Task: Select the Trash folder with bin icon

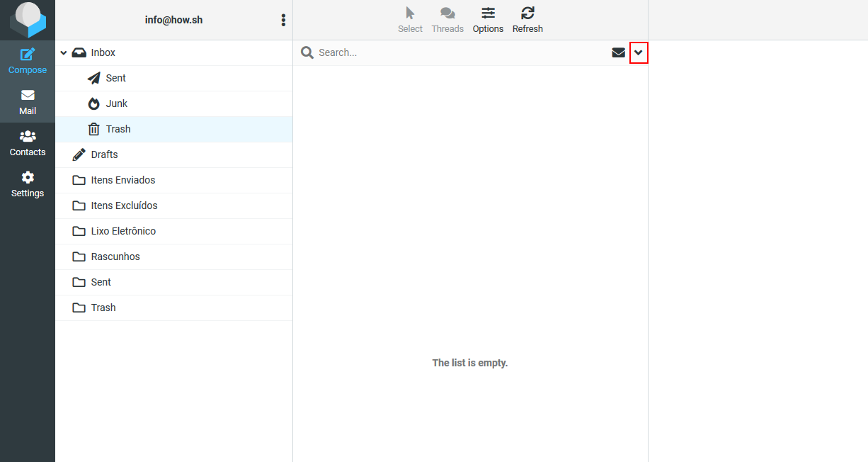Action: (173, 129)
